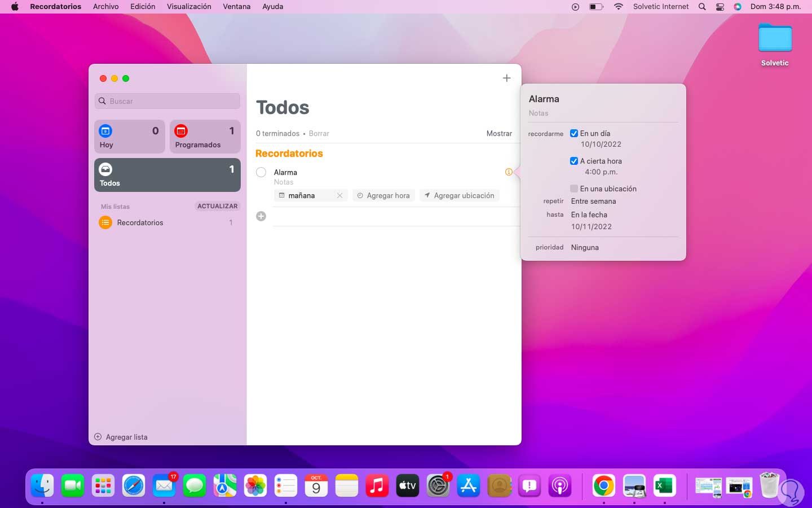Viewport: 812px width, 508px height.
Task: Click Borrar next to 0 terminados
Action: click(x=319, y=134)
